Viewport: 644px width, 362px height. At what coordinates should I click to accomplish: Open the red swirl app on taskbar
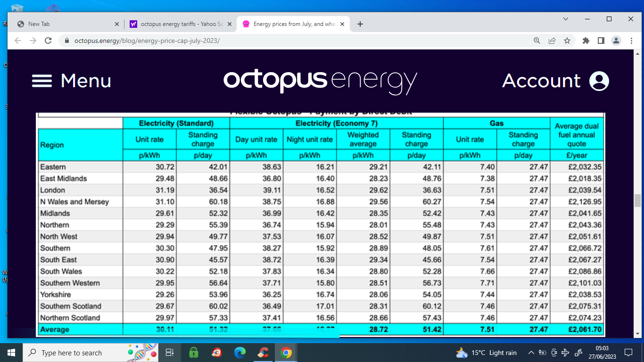click(217, 353)
